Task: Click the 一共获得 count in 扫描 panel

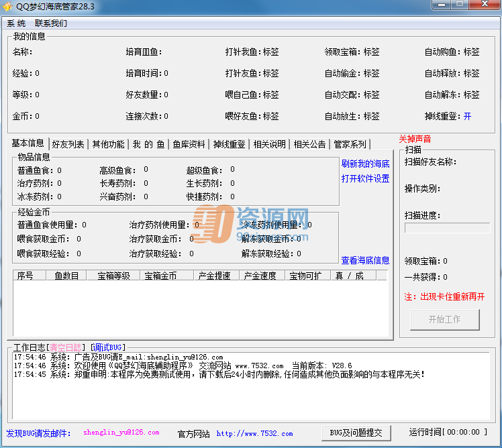Action: 445,277
